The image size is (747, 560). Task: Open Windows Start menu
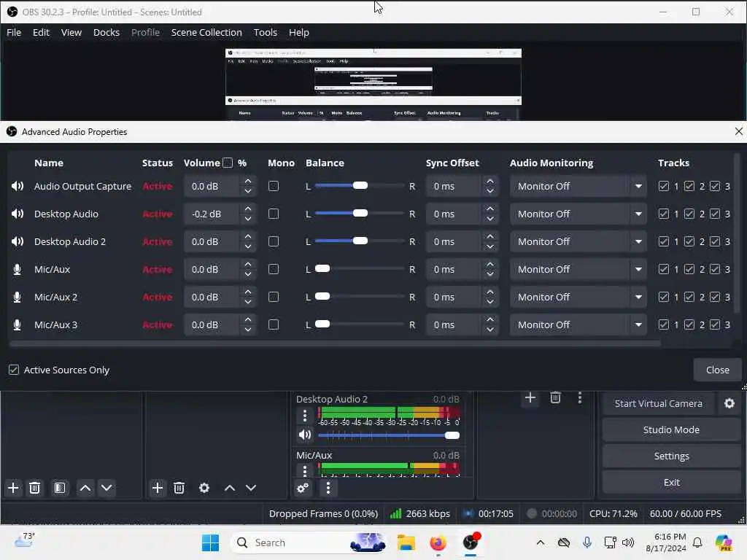click(x=210, y=542)
